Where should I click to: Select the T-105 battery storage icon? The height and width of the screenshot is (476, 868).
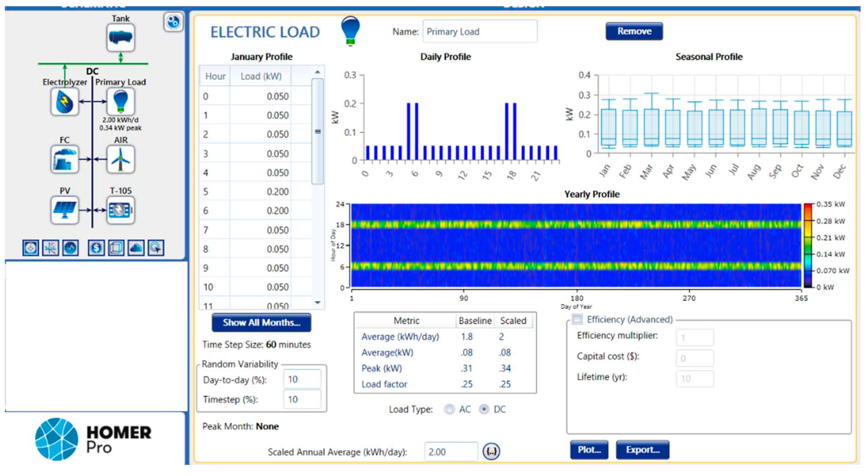coord(121,210)
